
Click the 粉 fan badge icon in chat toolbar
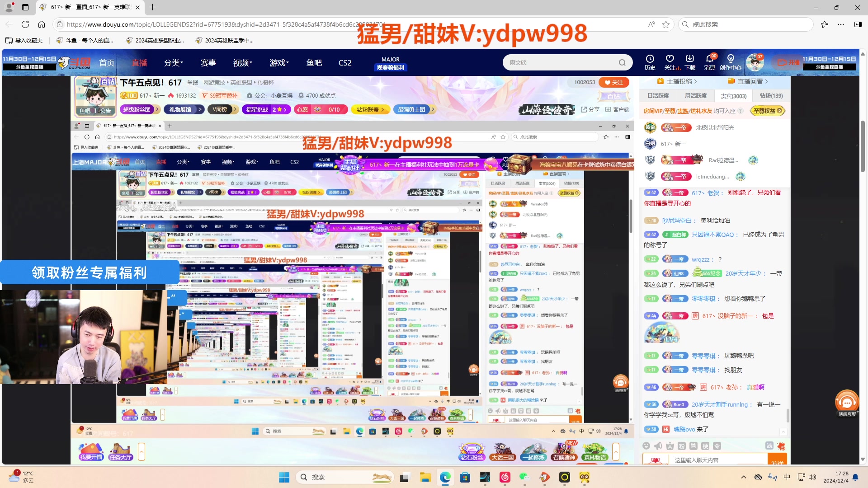coord(682,446)
